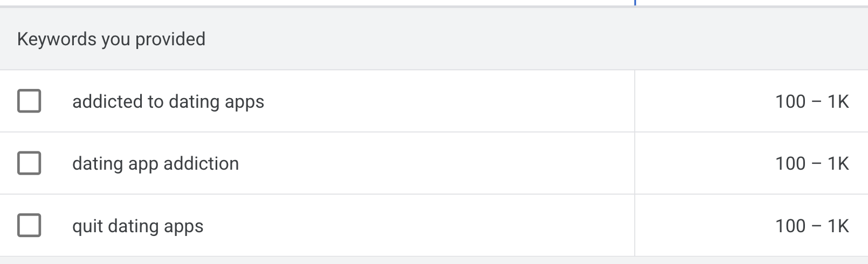
Task: Open the "dating app addiction" keyword
Action: point(155,164)
